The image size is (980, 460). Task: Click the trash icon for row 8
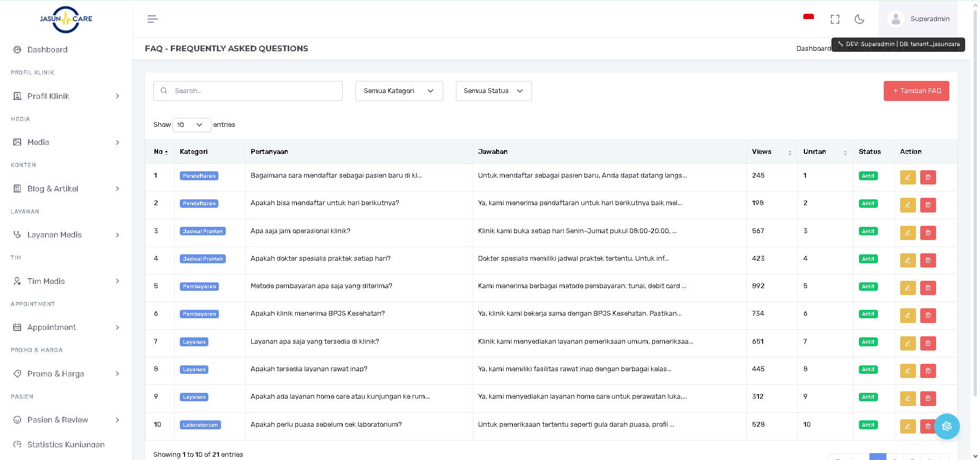point(928,371)
